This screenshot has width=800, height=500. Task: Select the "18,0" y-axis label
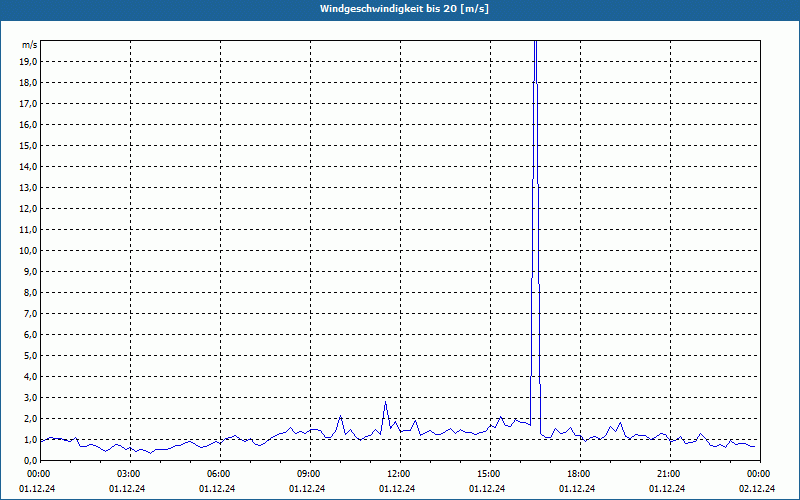click(x=28, y=83)
